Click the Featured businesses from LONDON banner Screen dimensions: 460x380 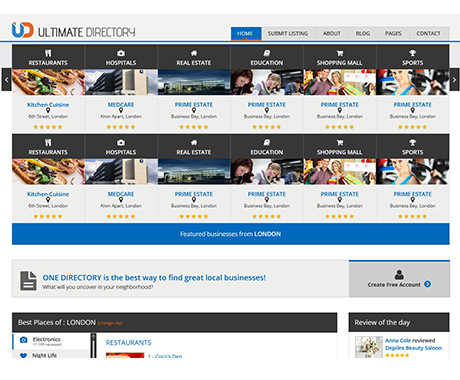(231, 234)
